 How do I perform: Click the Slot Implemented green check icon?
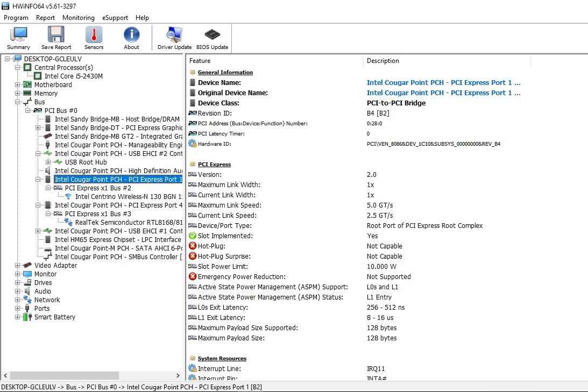(x=193, y=236)
